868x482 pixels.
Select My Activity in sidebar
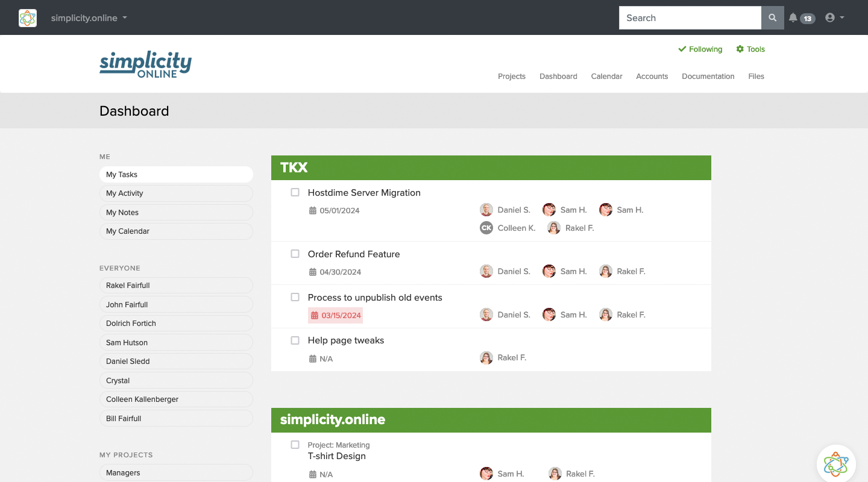(176, 193)
